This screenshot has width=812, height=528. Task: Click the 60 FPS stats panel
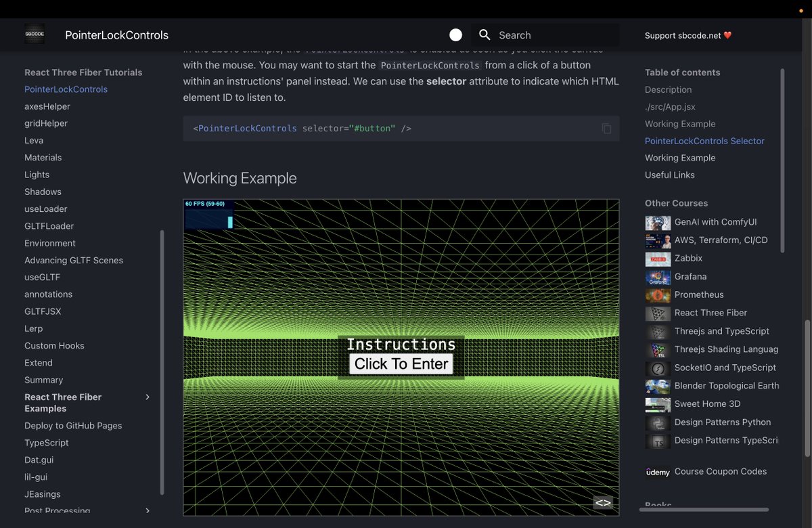(209, 214)
